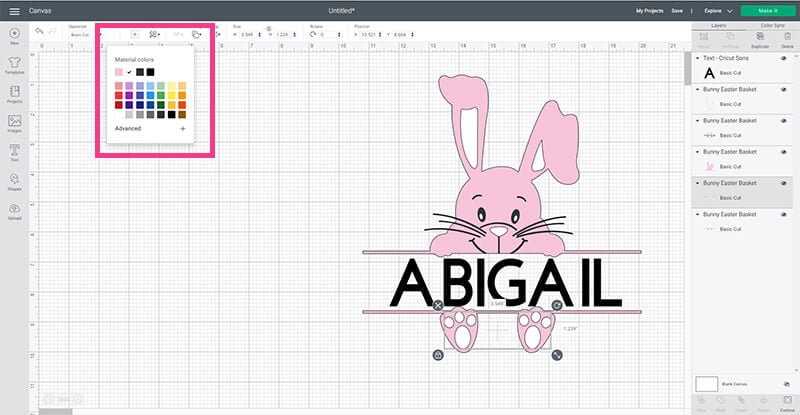Open My Projects
Image resolution: width=800 pixels, height=415 pixels.
650,10
